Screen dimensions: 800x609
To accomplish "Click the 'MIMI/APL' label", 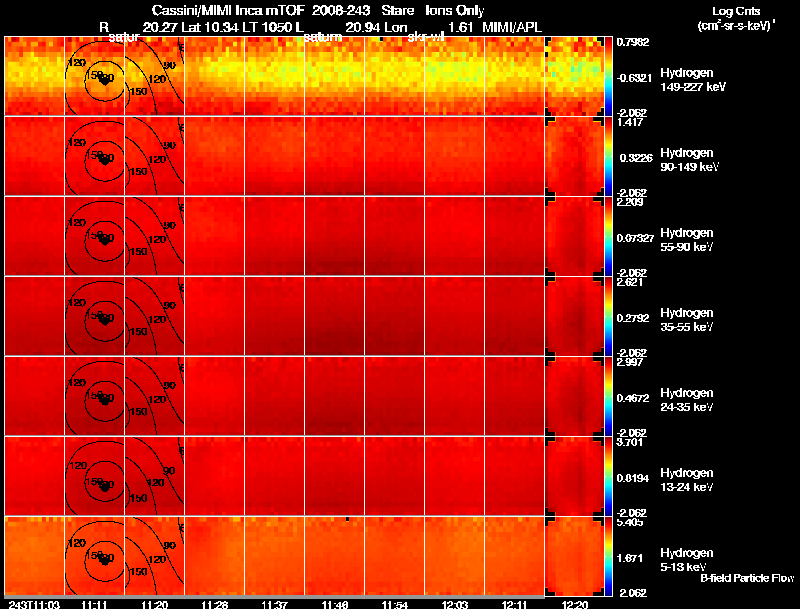I will [x=512, y=27].
